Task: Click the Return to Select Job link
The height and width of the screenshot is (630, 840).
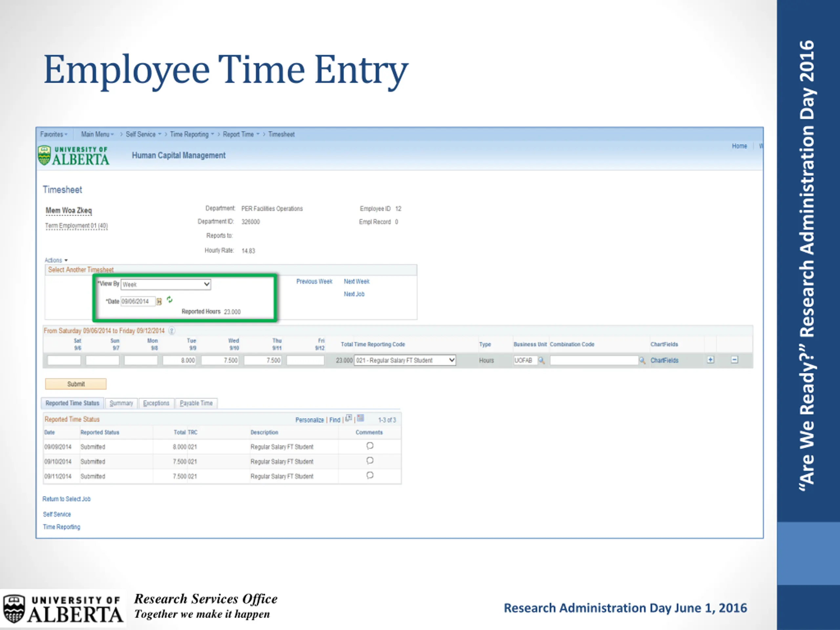Action: click(67, 499)
